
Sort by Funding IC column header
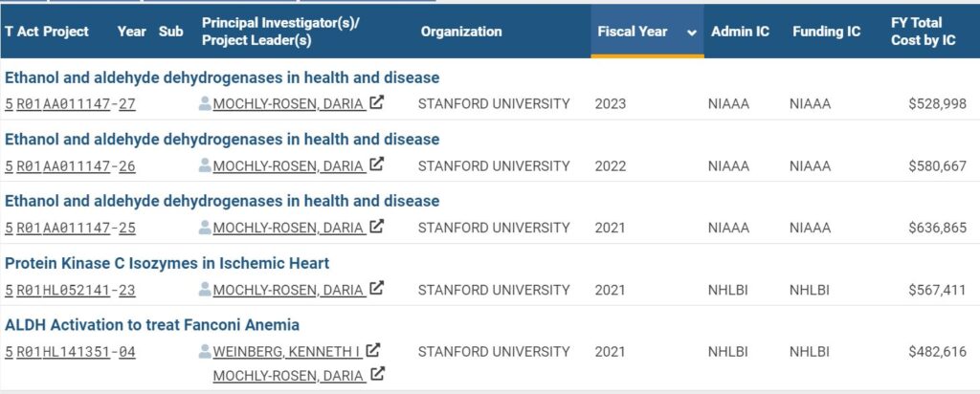pos(826,32)
